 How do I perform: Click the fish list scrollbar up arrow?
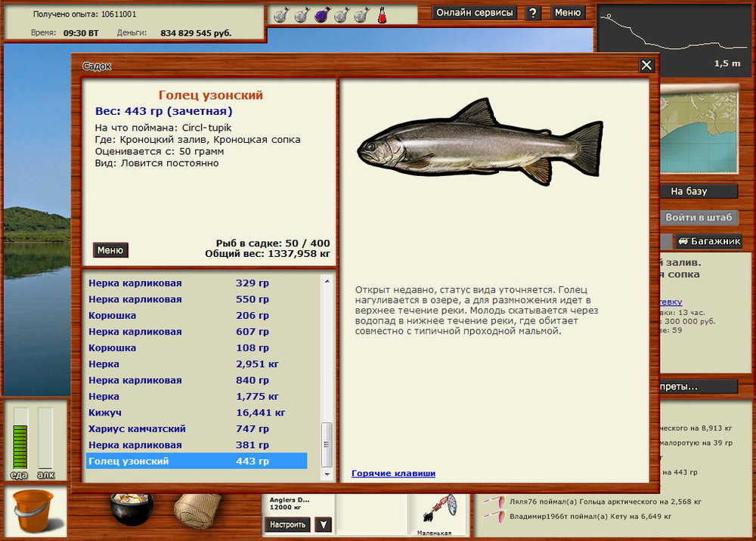click(327, 281)
